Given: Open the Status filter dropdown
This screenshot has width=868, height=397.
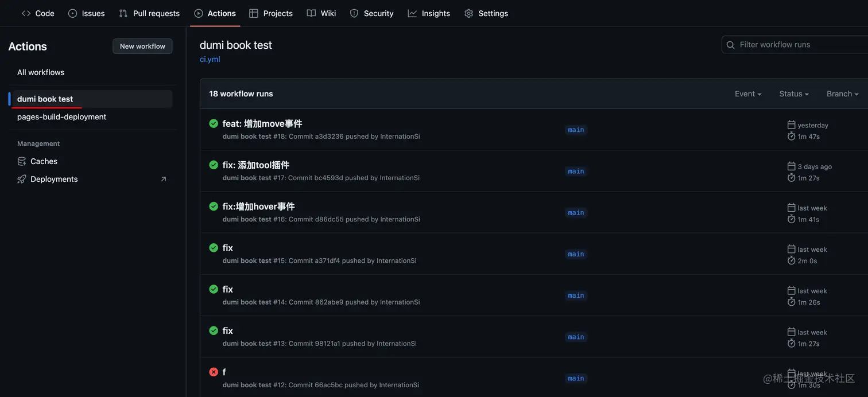Looking at the screenshot, I should tap(794, 94).
